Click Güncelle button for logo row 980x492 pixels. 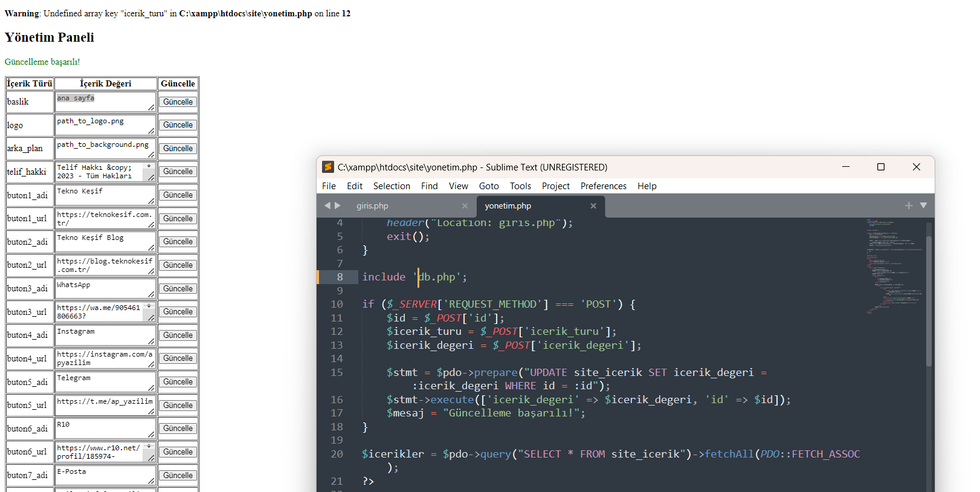[178, 125]
